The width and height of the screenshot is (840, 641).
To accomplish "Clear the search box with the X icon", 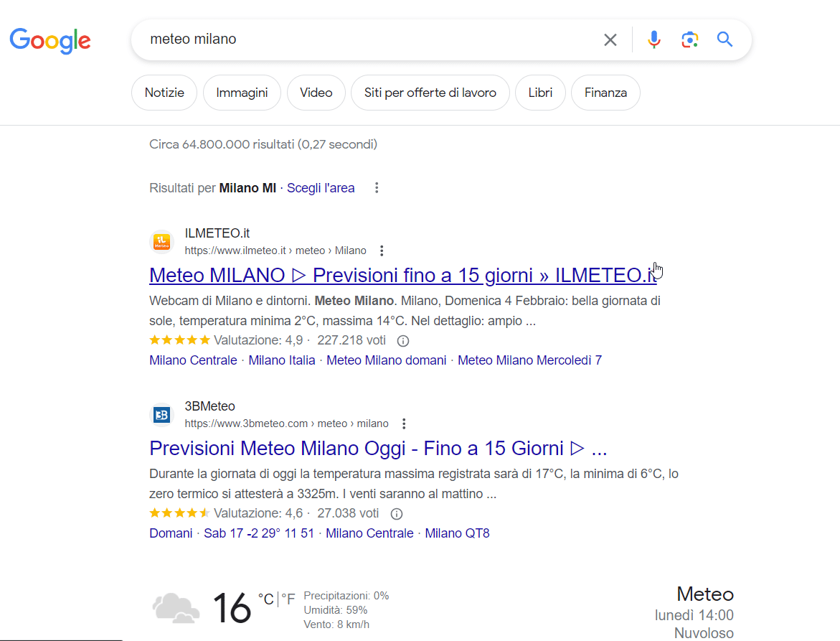I will (x=610, y=40).
